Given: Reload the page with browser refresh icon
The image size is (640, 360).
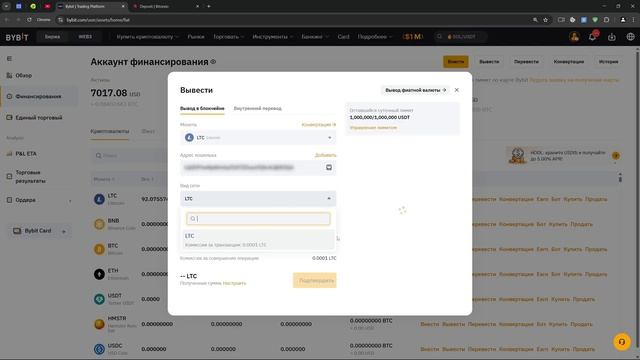Looking at the screenshot, I should tap(29, 20).
